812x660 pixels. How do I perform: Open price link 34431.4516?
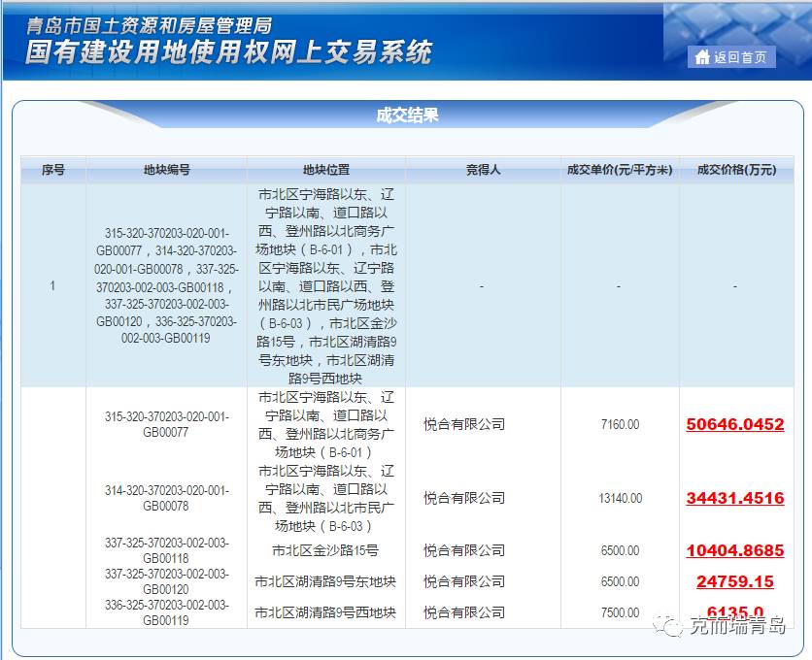click(x=735, y=498)
